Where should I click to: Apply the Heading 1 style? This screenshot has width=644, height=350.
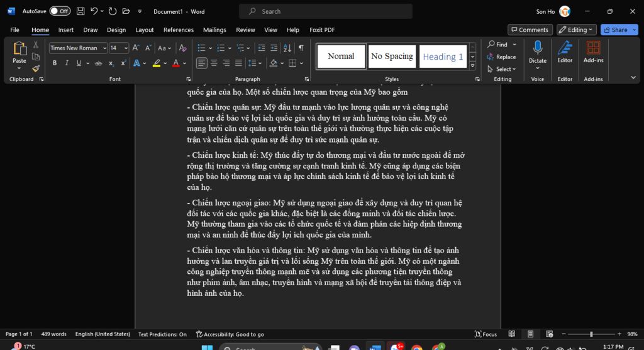pyautogui.click(x=443, y=56)
